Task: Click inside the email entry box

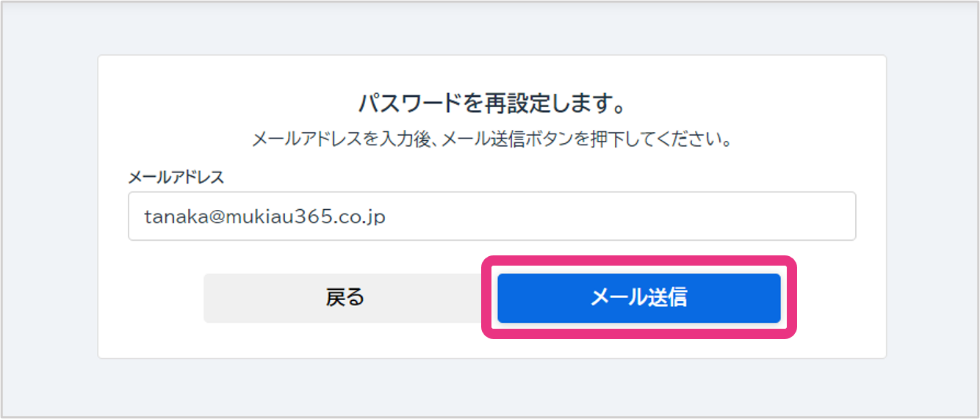Action: click(x=491, y=216)
